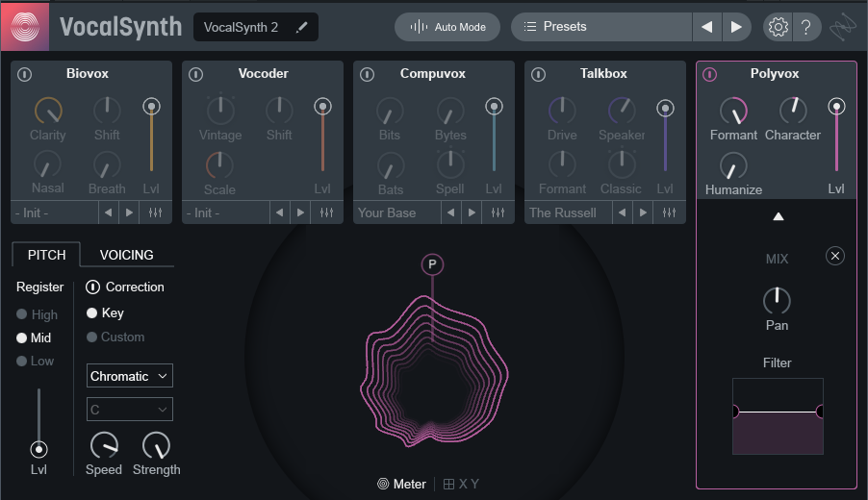Switch visualizer to Meter view
This screenshot has width=868, height=500.
pos(402,484)
